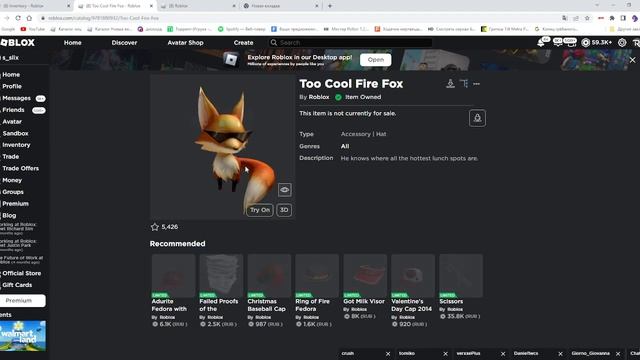Viewport: 640px width, 360px height.
Task: Open the Discover navbar tab
Action: pyautogui.click(x=124, y=42)
